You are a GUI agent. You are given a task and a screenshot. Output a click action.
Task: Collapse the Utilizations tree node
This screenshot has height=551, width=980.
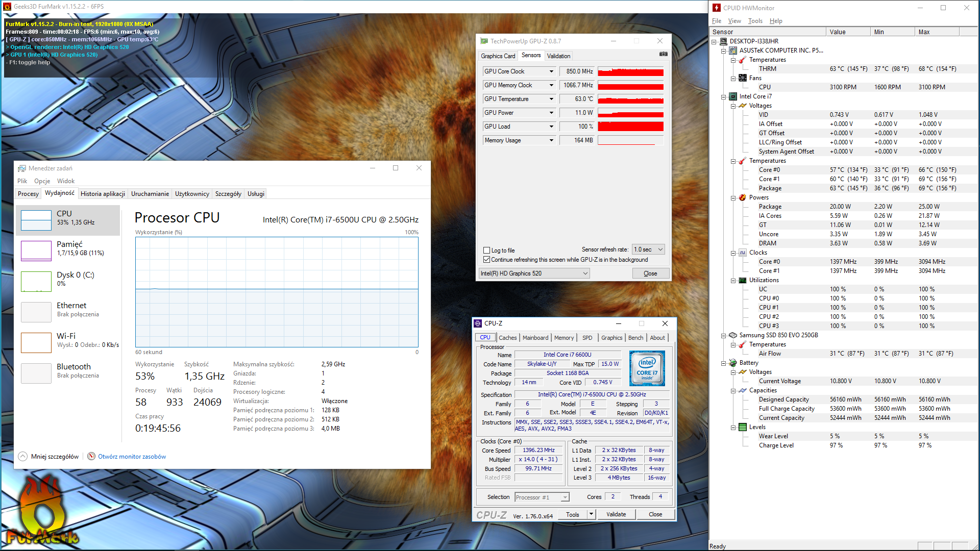click(x=733, y=281)
